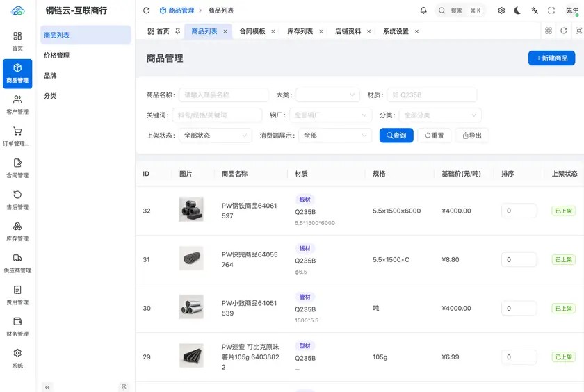Collapse the submenu with double-chevron icon

tap(47, 387)
